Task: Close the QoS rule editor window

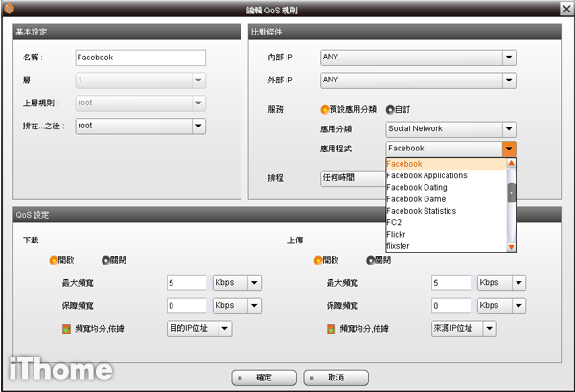Action: tap(563, 9)
